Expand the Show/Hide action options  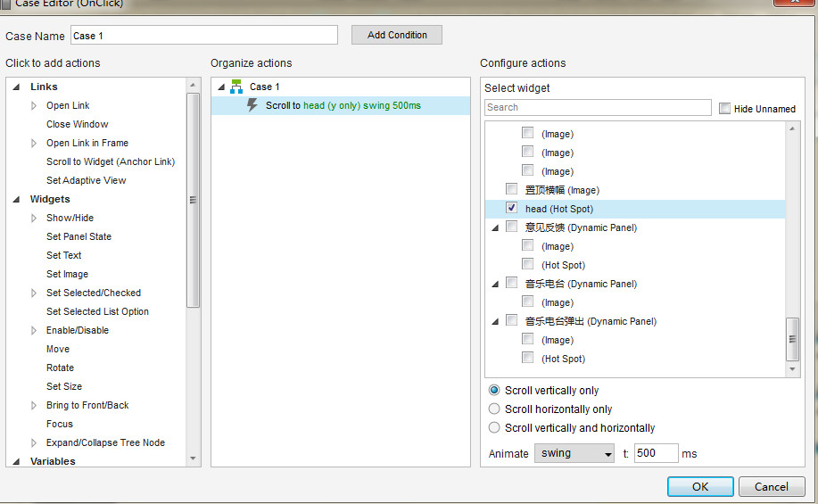coord(34,218)
